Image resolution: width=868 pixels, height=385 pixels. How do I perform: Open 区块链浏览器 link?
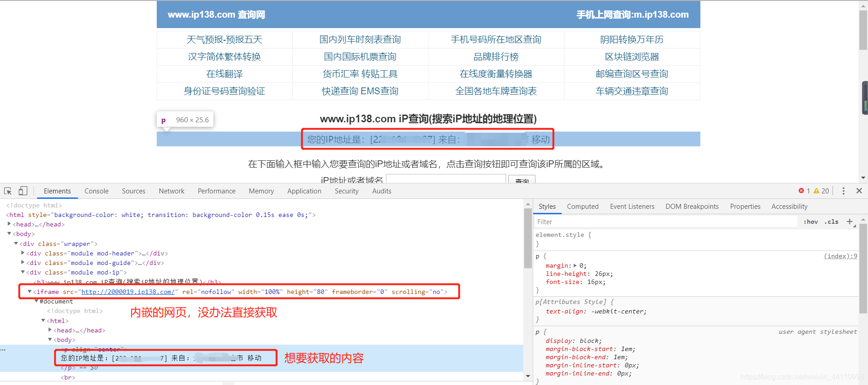(632, 57)
